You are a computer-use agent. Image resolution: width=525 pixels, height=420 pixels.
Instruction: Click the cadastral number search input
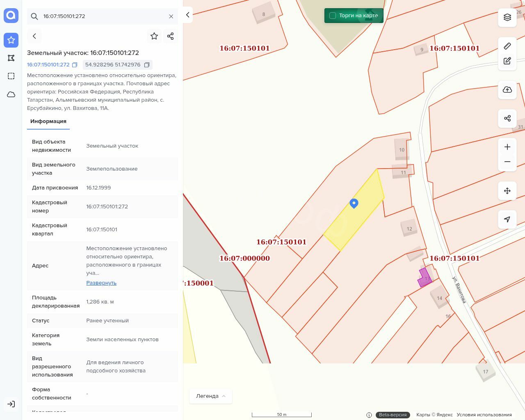click(103, 16)
